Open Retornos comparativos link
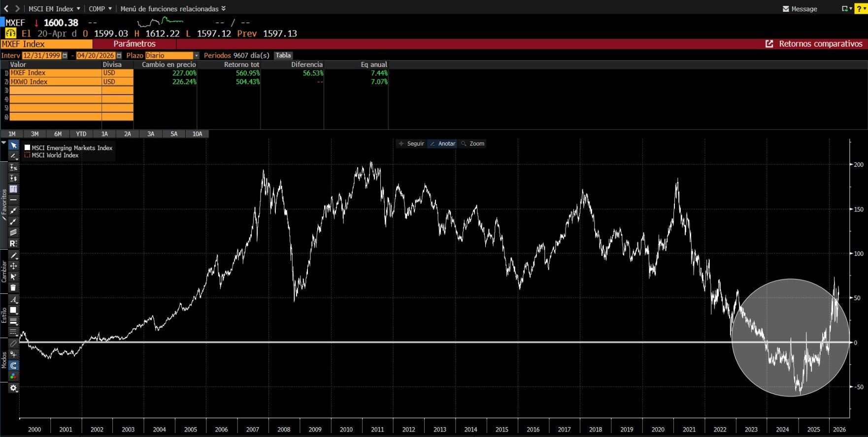The height and width of the screenshot is (437, 868). [x=814, y=44]
